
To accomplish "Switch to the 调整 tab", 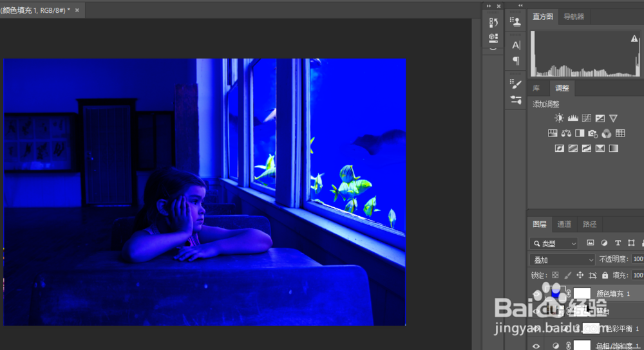I will (x=562, y=88).
